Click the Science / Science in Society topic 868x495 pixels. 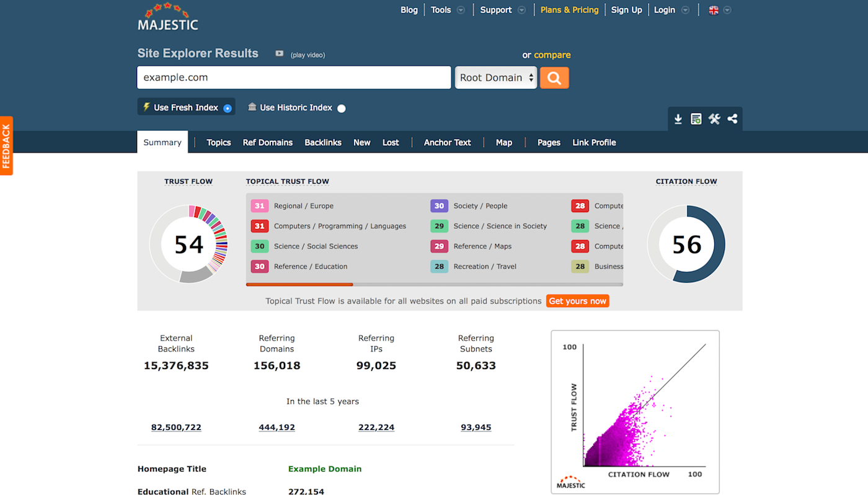tap(500, 226)
